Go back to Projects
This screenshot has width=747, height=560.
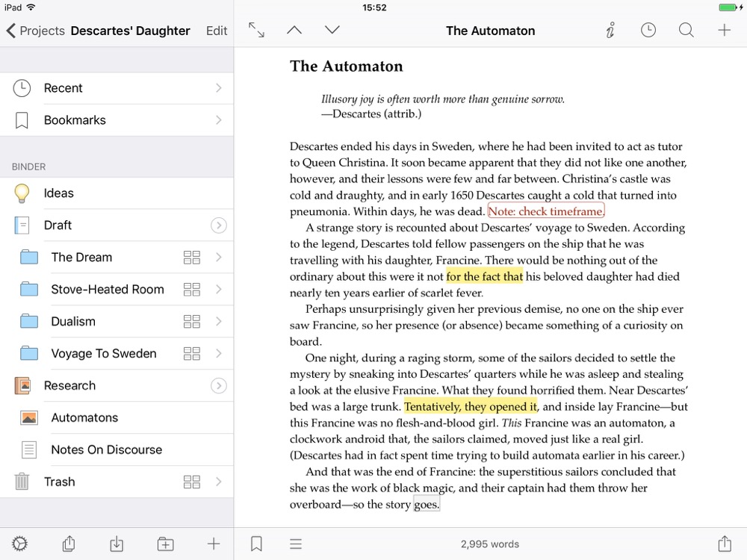pos(34,31)
